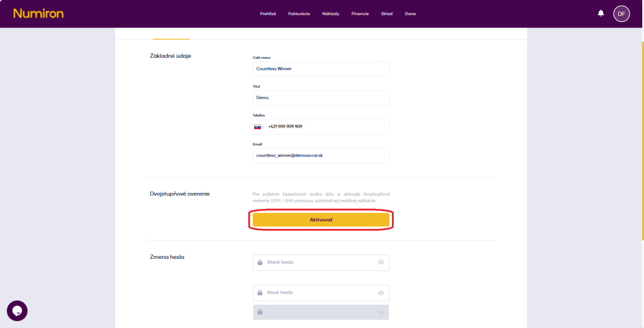Open the Fakturácia menu
644x328 pixels.
[299, 14]
